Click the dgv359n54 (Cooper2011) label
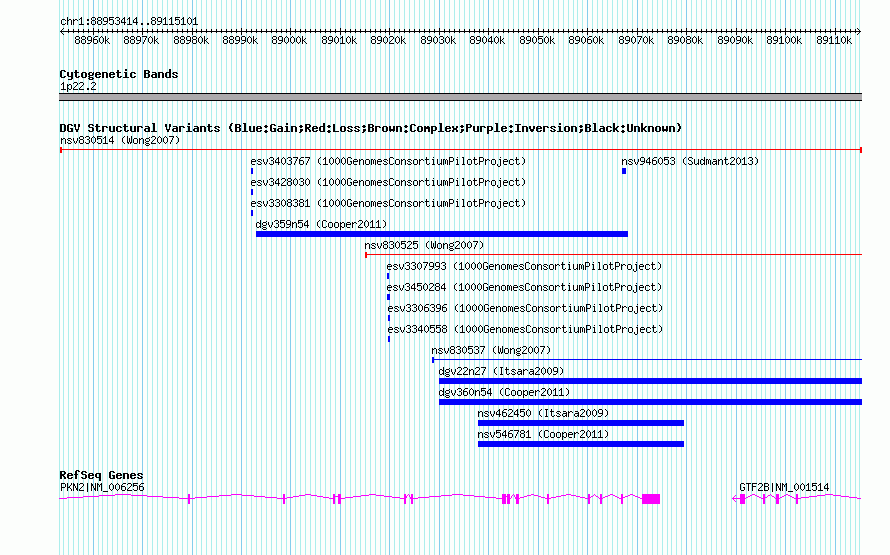This screenshot has height=555, width=890. pyautogui.click(x=321, y=224)
